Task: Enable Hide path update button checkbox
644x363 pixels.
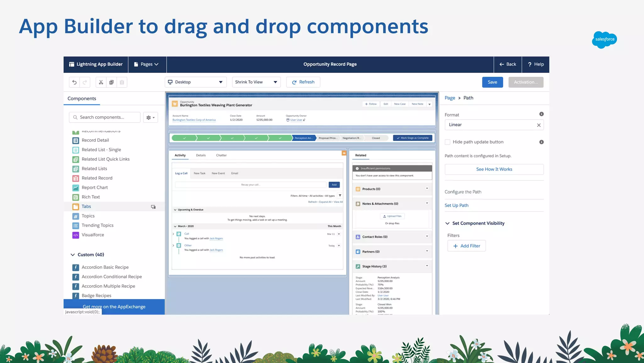Action: pos(447,142)
